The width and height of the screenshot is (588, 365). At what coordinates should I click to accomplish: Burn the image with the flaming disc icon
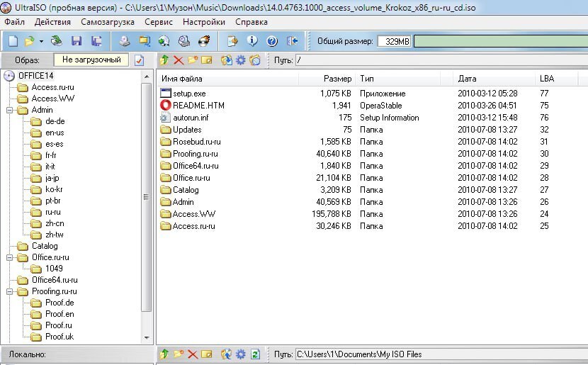204,40
